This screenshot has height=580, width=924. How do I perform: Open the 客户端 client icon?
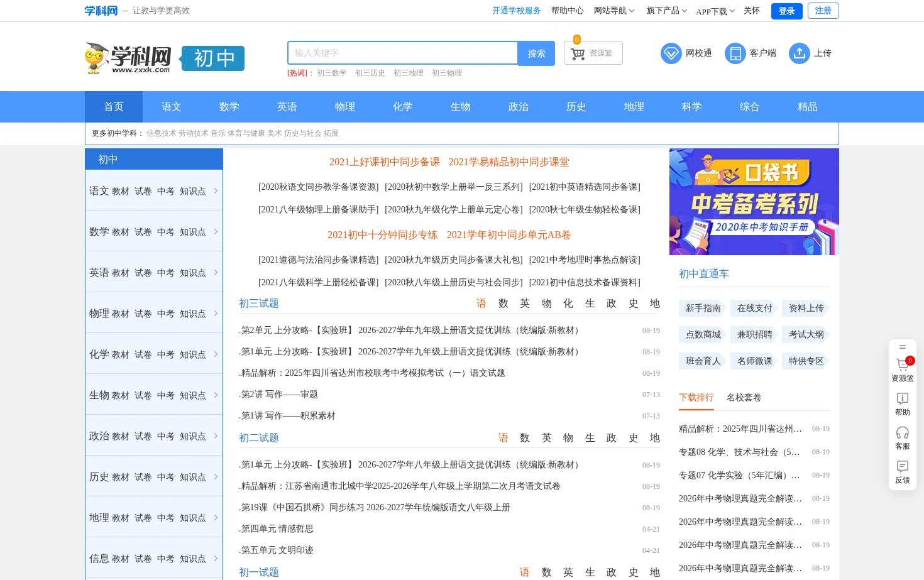point(735,53)
